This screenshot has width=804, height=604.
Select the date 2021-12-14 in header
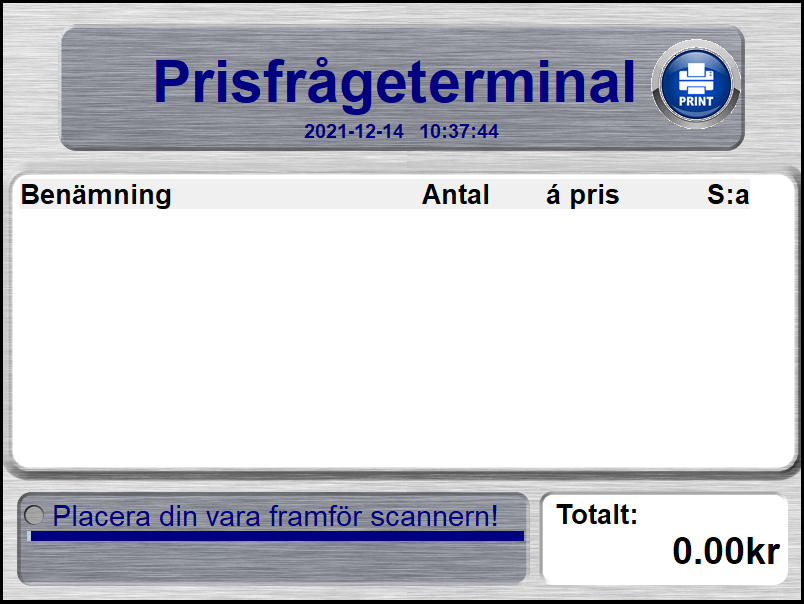pyautogui.click(x=354, y=131)
